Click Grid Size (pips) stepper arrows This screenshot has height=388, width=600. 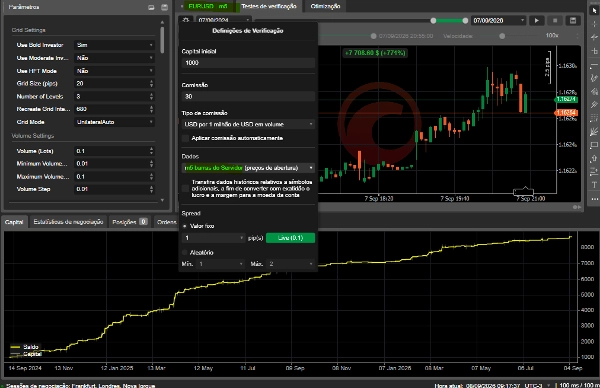[x=152, y=84]
